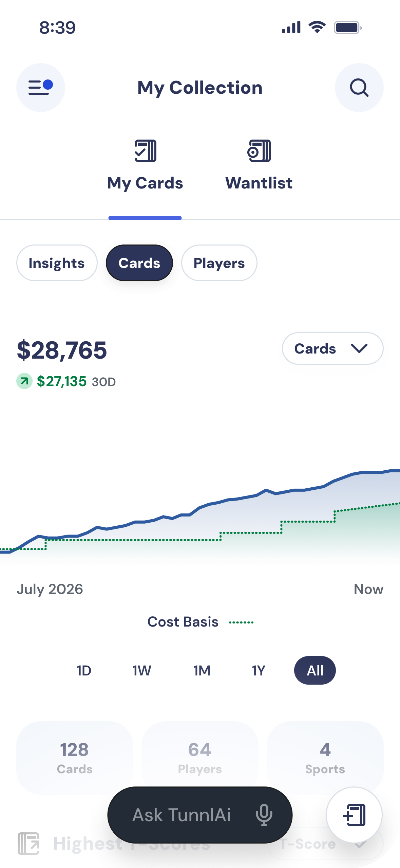
Task: Select the 1D time range
Action: [x=84, y=670]
